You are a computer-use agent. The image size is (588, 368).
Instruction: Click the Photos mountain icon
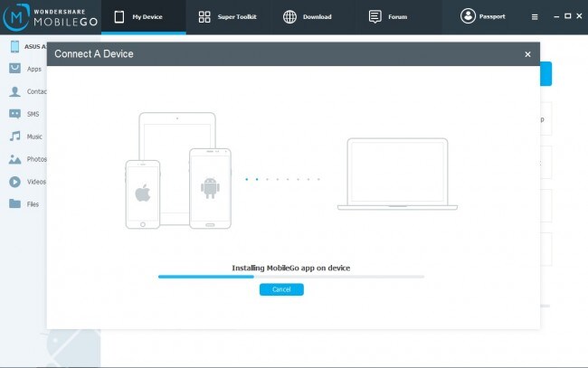(15, 159)
